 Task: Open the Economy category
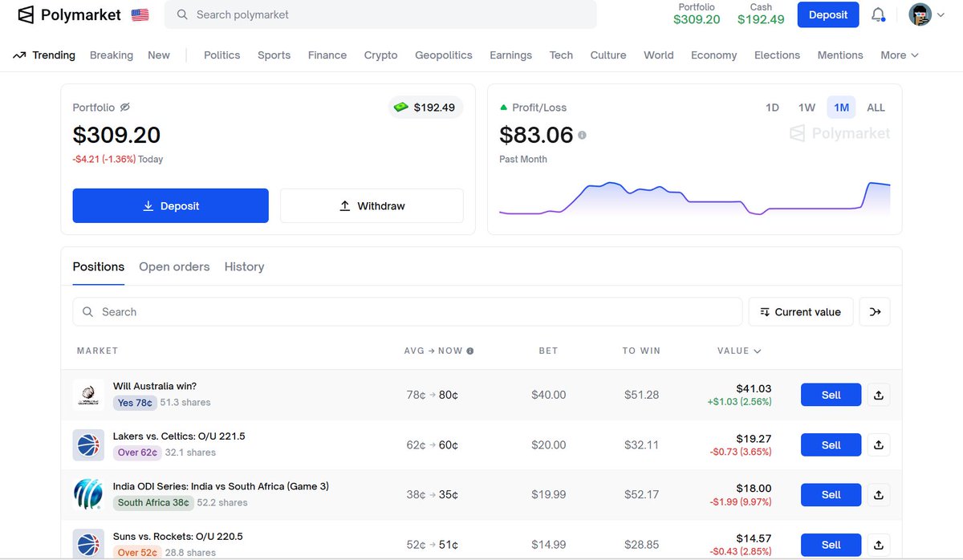(714, 55)
